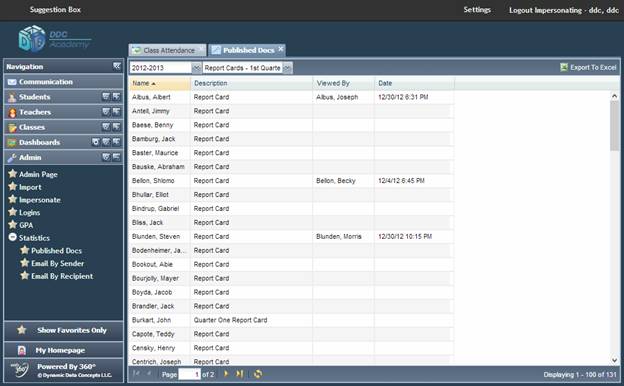This screenshot has height=386, width=624.
Task: Toggle the favorite star for Email By Recipient
Action: (x=25, y=276)
